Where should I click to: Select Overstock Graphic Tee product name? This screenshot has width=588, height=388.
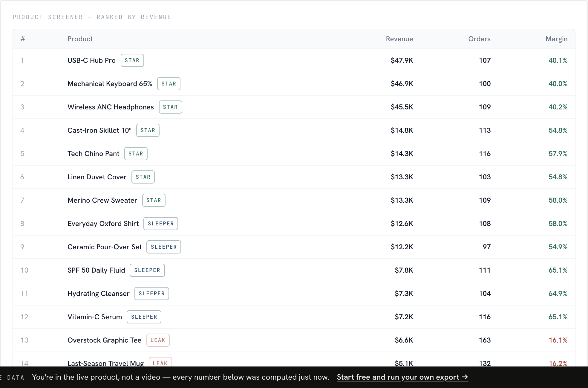104,340
